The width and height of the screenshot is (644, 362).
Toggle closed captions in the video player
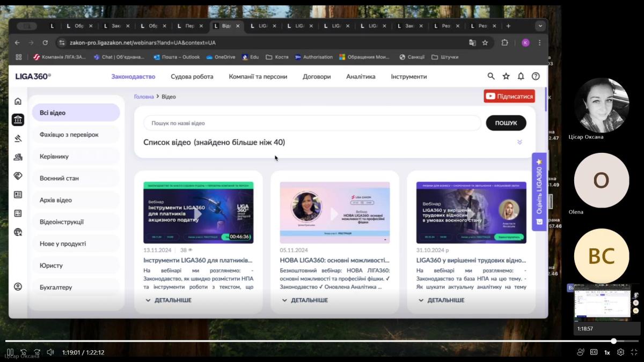[x=594, y=352]
